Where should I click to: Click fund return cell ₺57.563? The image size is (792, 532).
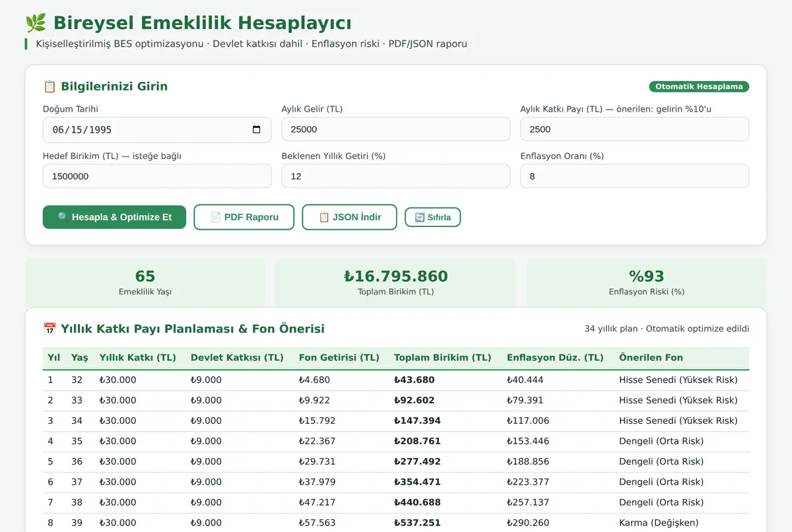click(x=317, y=523)
